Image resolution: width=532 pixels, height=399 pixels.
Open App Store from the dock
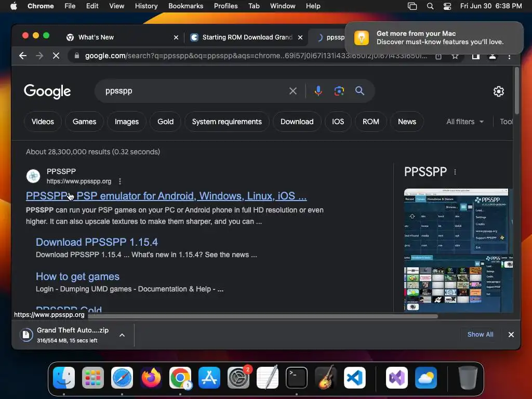click(x=209, y=378)
